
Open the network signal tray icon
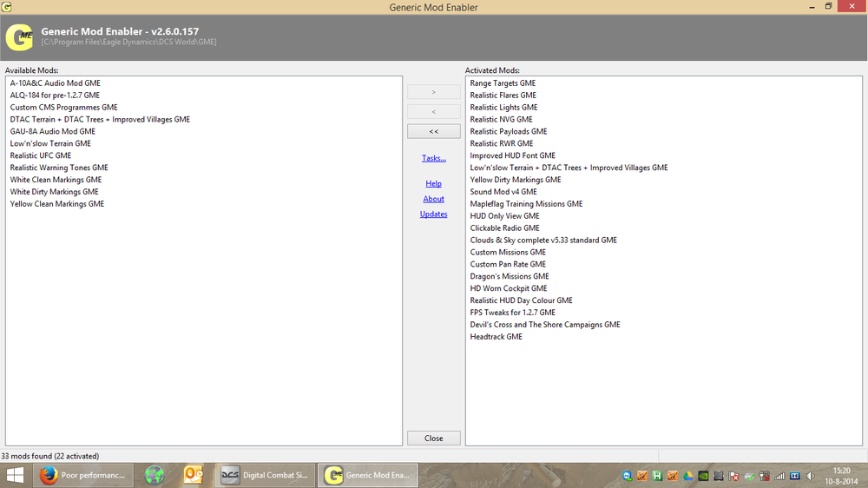click(x=779, y=476)
